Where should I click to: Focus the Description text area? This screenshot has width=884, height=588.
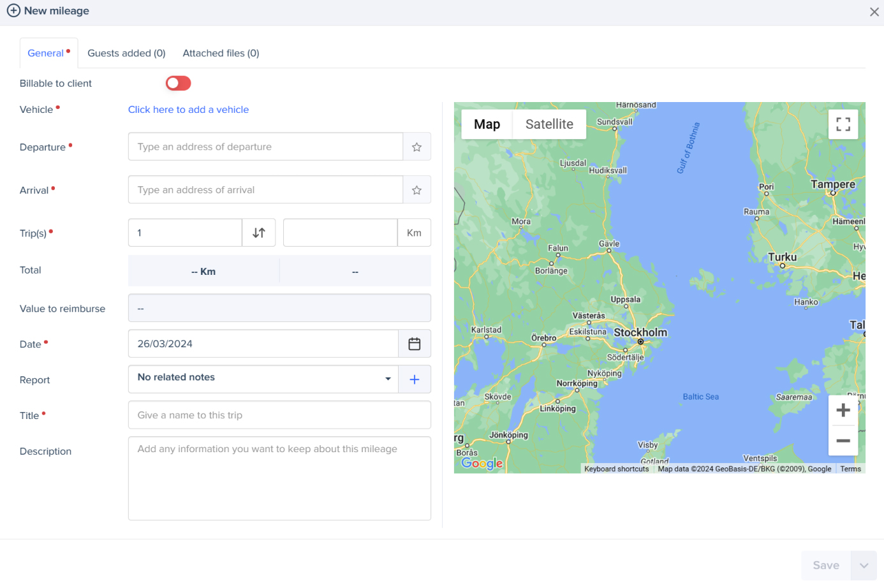[279, 478]
